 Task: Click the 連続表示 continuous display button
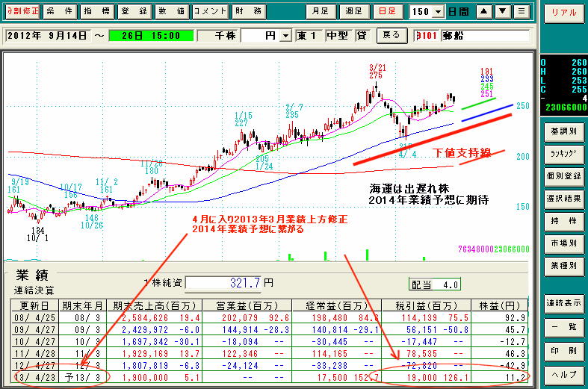(x=563, y=303)
